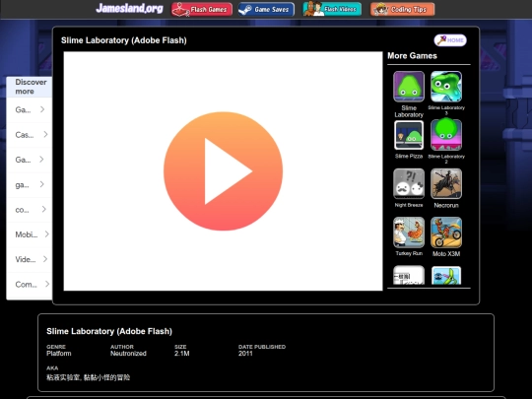Open the Slime Pizza game icon
532x399 pixels.
pyautogui.click(x=409, y=135)
